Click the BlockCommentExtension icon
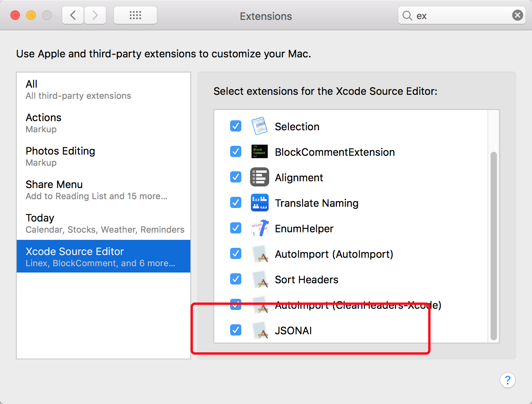Image resolution: width=532 pixels, height=404 pixels. tap(260, 152)
